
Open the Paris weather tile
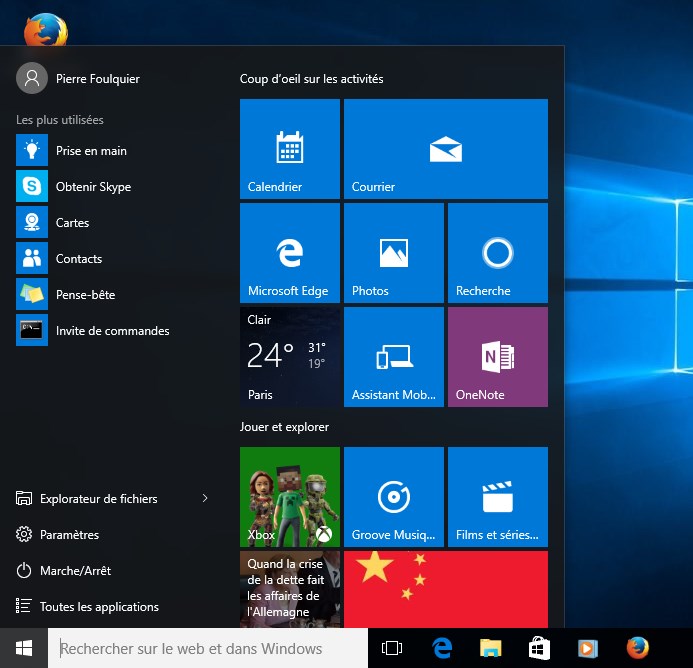(x=290, y=357)
